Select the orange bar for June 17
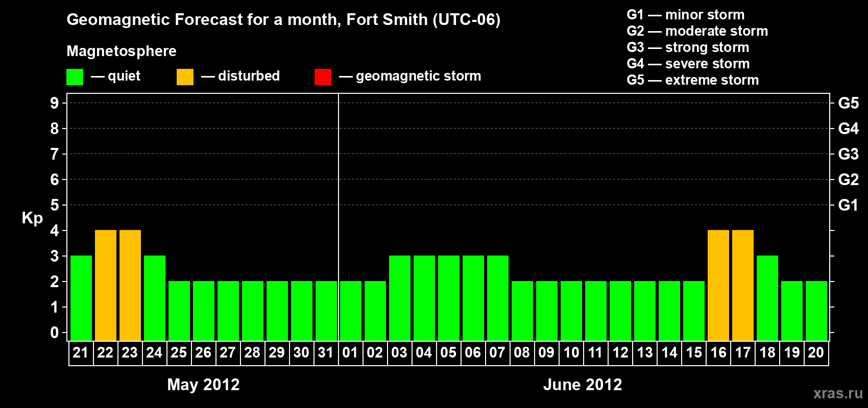 (x=743, y=285)
